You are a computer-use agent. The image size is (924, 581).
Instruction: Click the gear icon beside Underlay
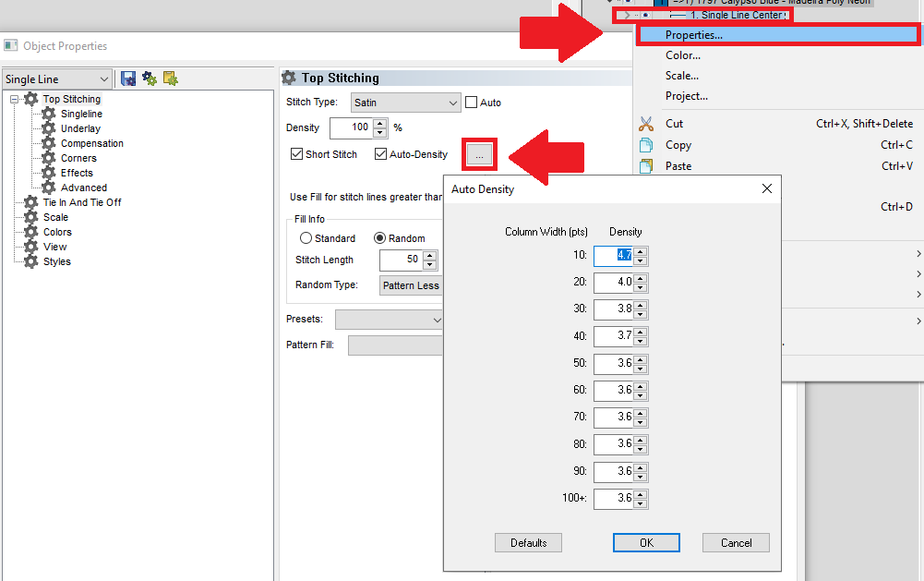click(x=49, y=128)
